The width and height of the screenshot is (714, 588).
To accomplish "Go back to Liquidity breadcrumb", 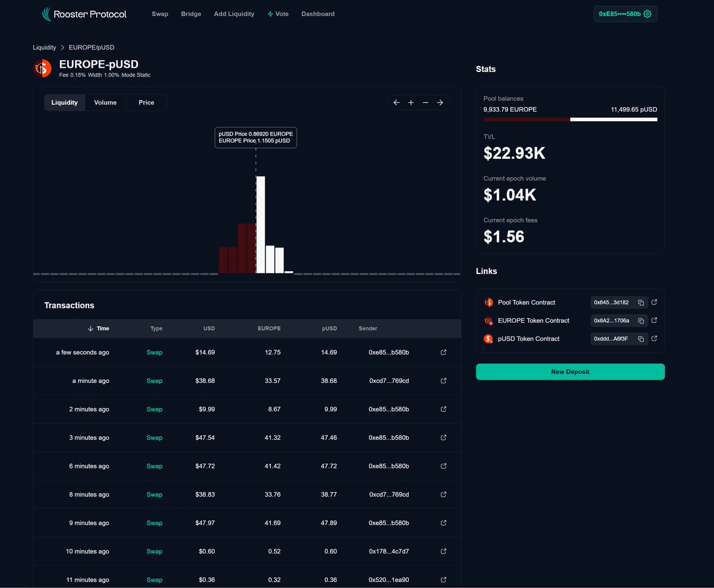I will pos(44,48).
